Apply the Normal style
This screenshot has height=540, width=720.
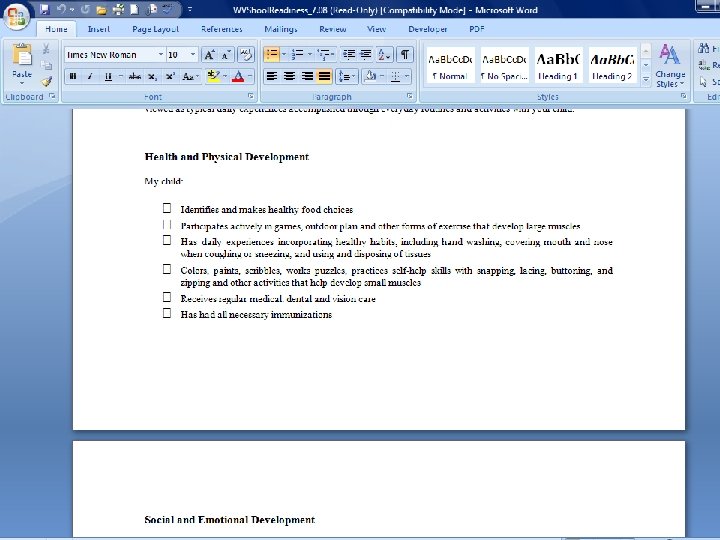pyautogui.click(x=450, y=65)
